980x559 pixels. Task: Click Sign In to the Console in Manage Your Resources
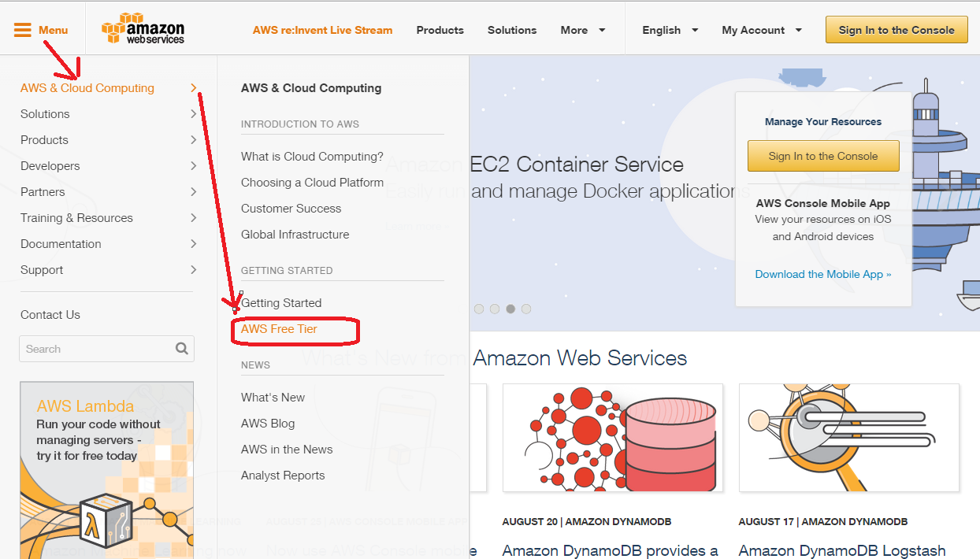(x=823, y=156)
